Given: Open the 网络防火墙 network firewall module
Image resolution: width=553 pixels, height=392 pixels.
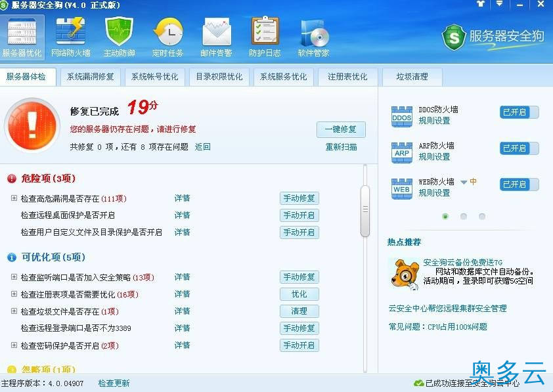Looking at the screenshot, I should 70,37.
